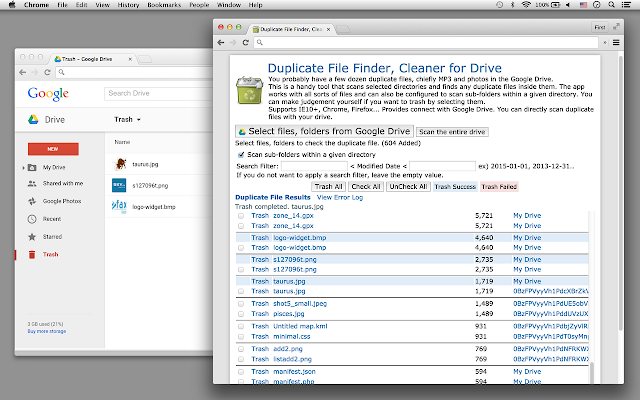Select Trash in Drive sidebar
The width and height of the screenshot is (640, 400).
tap(50, 255)
